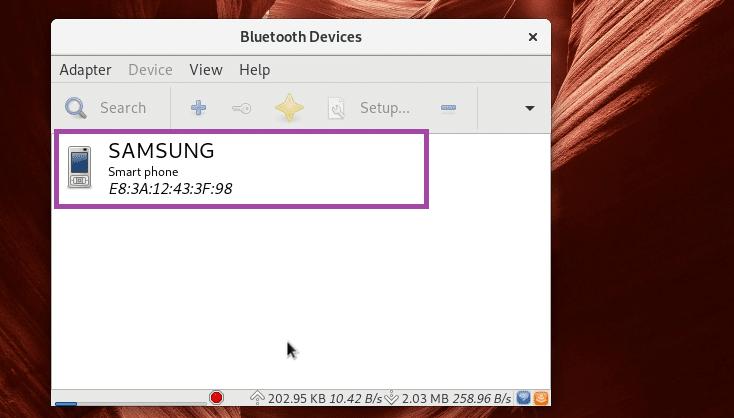This screenshot has height=418, width=734.
Task: Click the blue plus add-device icon
Action: (x=198, y=108)
